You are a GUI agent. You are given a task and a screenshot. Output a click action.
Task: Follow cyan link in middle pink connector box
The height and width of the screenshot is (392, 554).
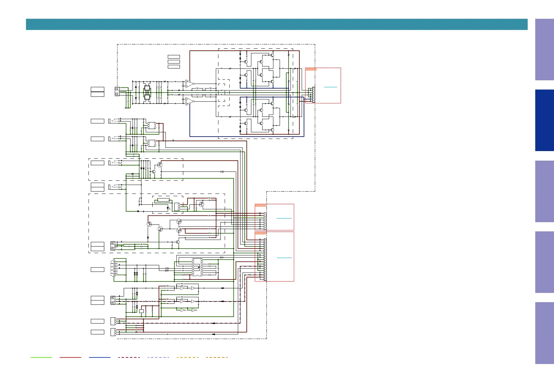point(284,218)
